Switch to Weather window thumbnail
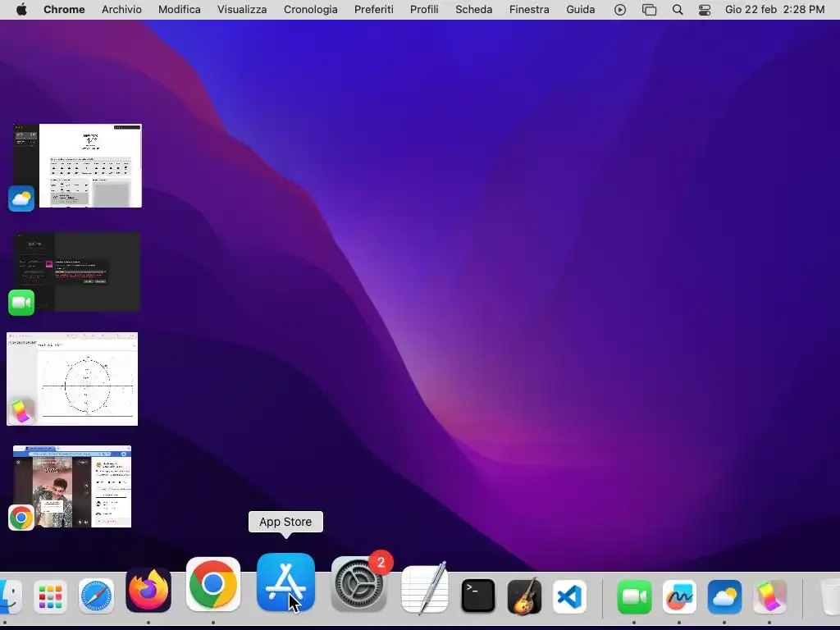Viewport: 840px width, 630px height. [x=78, y=166]
